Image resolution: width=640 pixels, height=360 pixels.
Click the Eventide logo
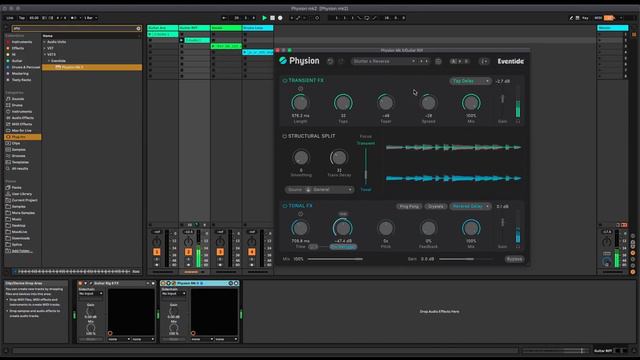click(510, 61)
